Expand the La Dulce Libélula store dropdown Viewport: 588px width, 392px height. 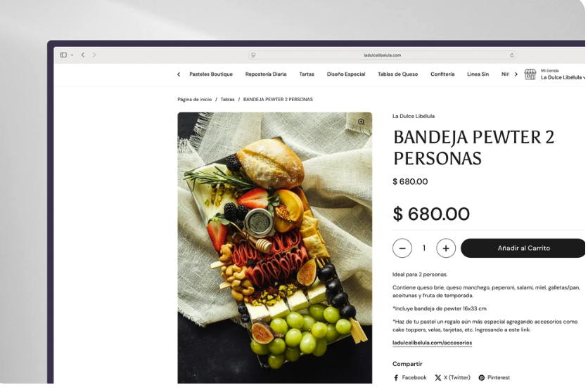(563, 77)
